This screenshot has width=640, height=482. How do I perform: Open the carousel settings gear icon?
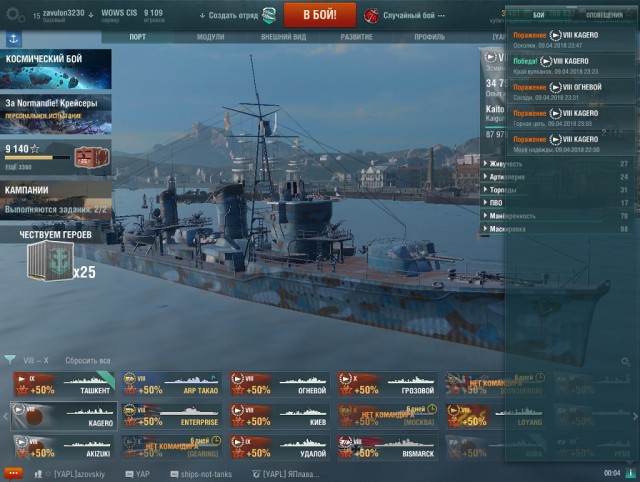pos(625,362)
